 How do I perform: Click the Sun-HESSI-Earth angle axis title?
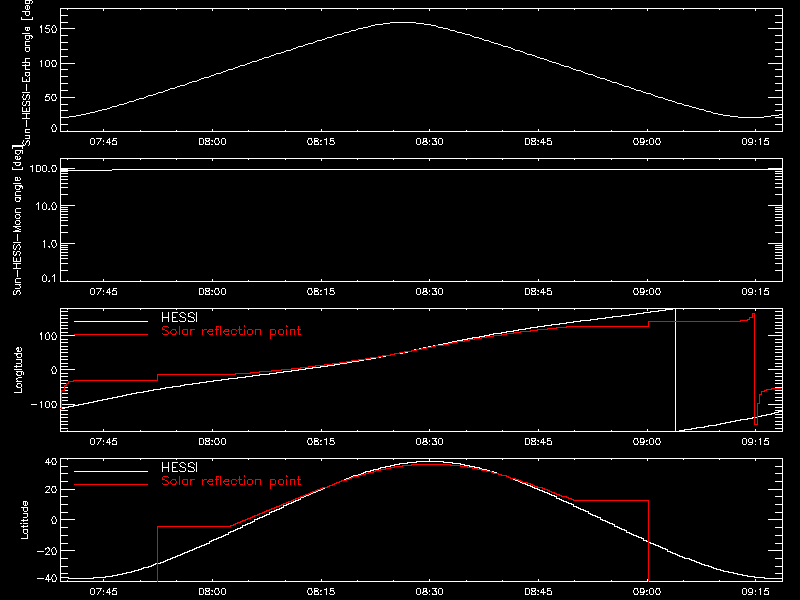click(x=27, y=72)
